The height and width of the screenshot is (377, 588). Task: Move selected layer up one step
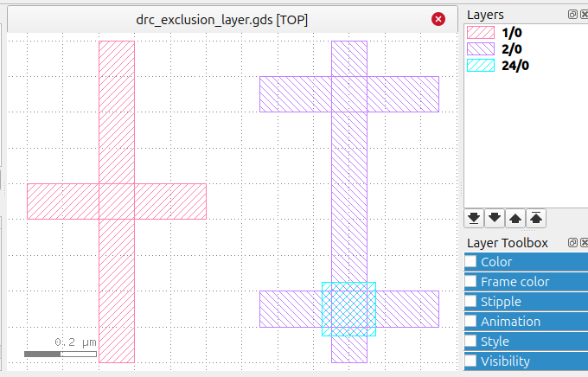pyautogui.click(x=515, y=218)
